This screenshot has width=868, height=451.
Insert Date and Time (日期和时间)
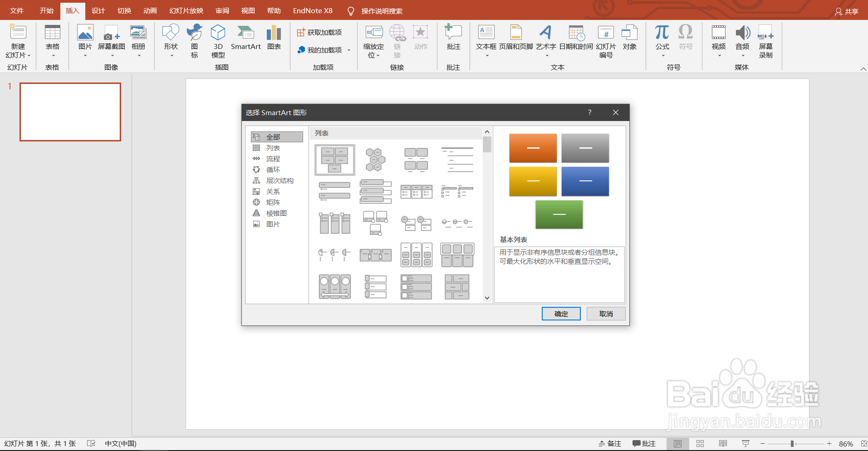click(x=576, y=33)
